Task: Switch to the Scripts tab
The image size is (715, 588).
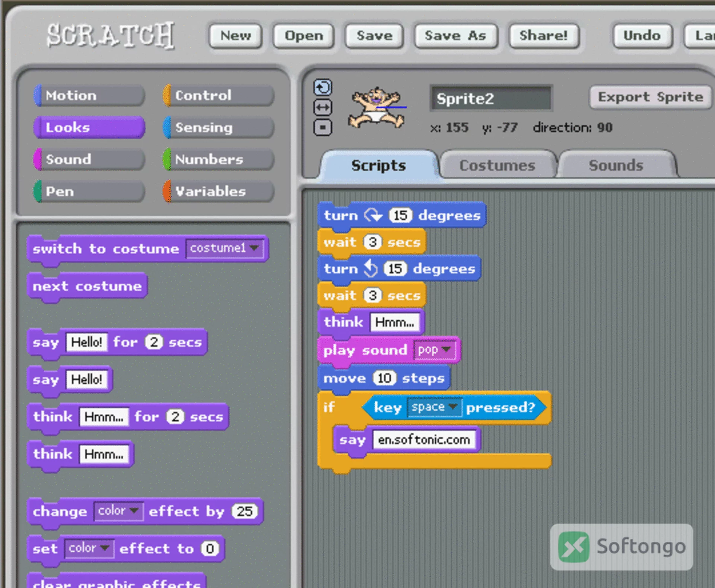Action: [379, 165]
